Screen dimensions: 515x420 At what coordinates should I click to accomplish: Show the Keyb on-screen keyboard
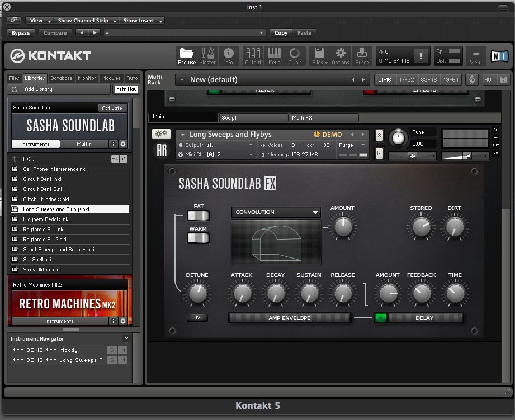click(274, 56)
